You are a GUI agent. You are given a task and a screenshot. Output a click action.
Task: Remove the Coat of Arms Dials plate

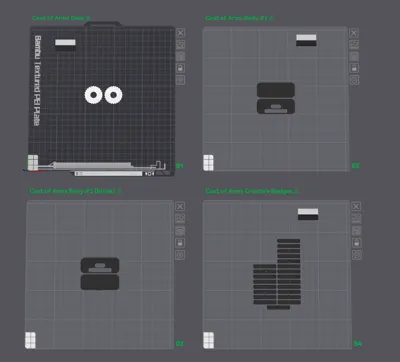tap(180, 33)
